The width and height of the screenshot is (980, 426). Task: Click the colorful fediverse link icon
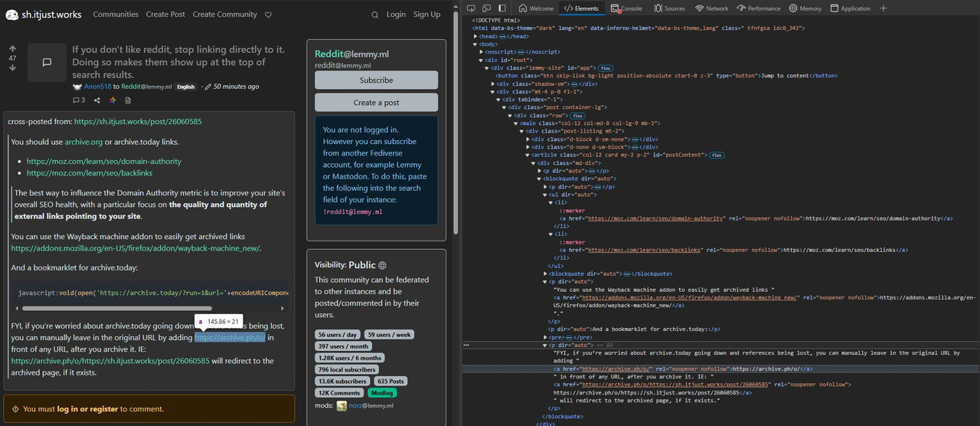[x=113, y=100]
